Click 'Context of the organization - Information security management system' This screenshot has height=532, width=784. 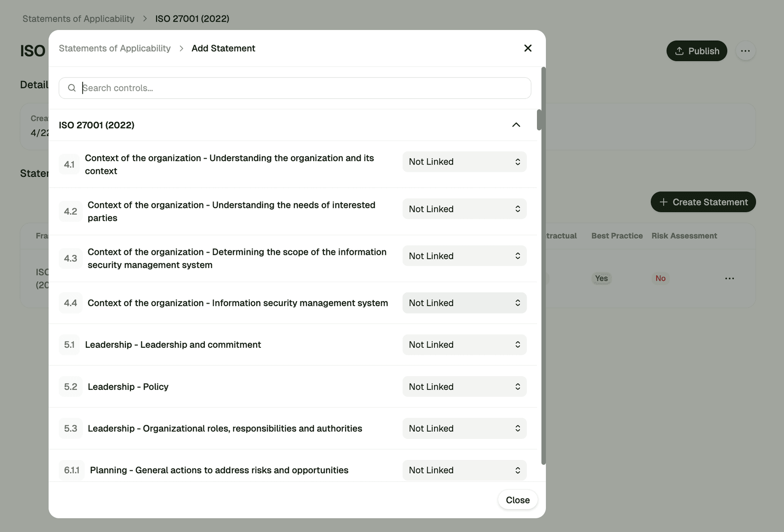coord(238,303)
